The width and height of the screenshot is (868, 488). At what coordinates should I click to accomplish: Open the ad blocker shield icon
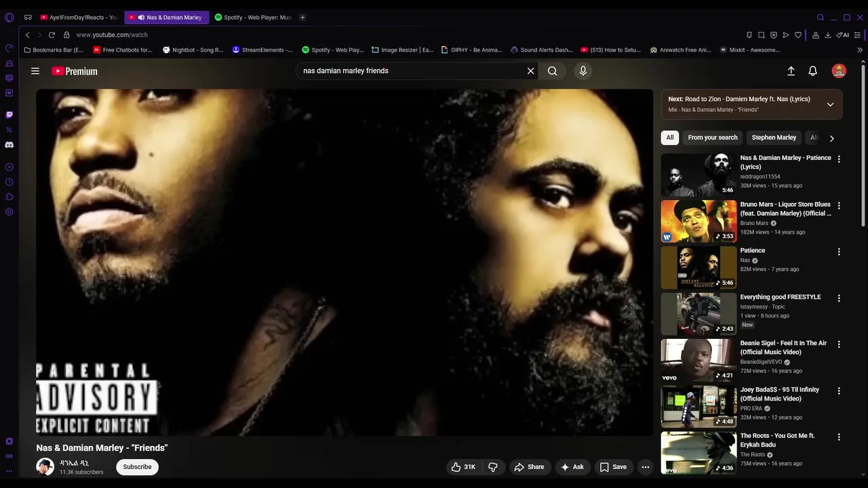point(774,35)
